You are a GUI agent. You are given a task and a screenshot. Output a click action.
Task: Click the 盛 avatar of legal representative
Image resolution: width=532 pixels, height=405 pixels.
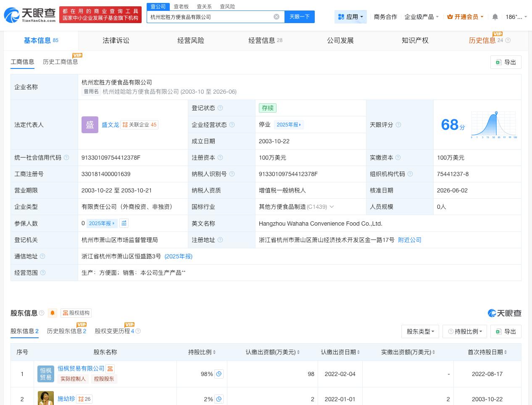coord(90,125)
